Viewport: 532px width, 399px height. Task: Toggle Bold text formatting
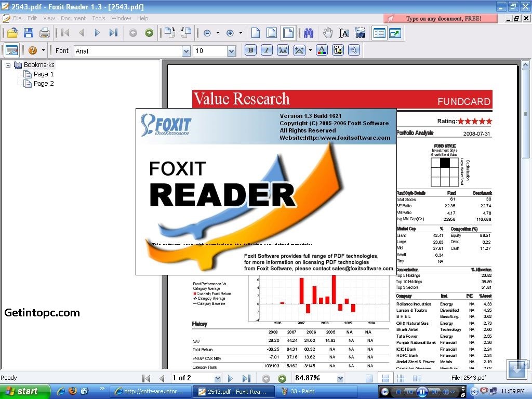pyautogui.click(x=251, y=50)
